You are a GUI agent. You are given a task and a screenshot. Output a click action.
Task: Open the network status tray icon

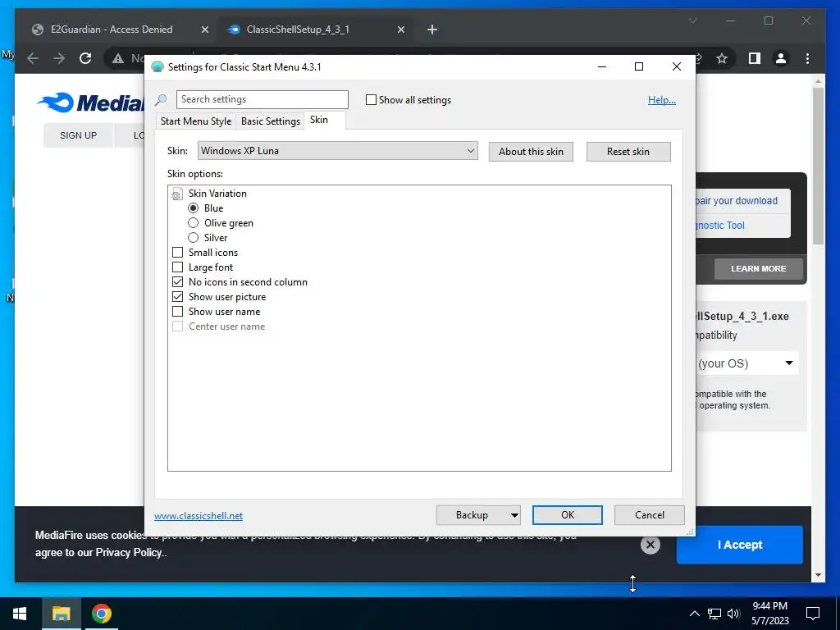pyautogui.click(x=714, y=614)
